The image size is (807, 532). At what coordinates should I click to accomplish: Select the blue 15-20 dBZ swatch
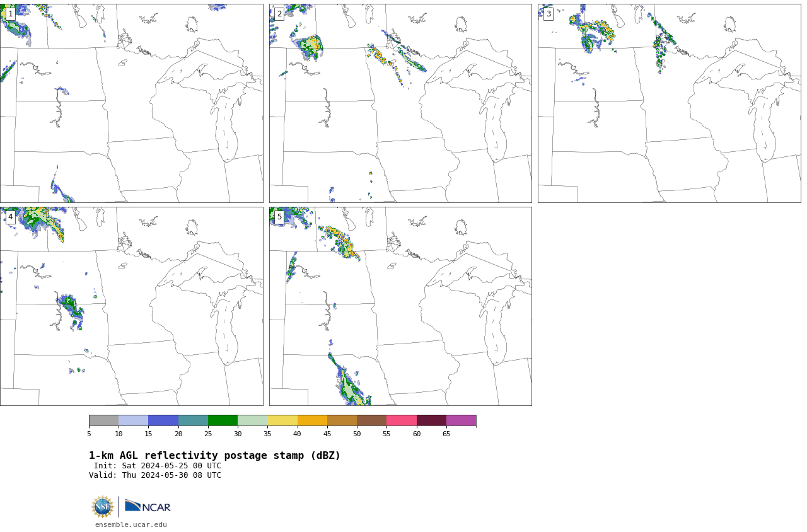click(163, 420)
